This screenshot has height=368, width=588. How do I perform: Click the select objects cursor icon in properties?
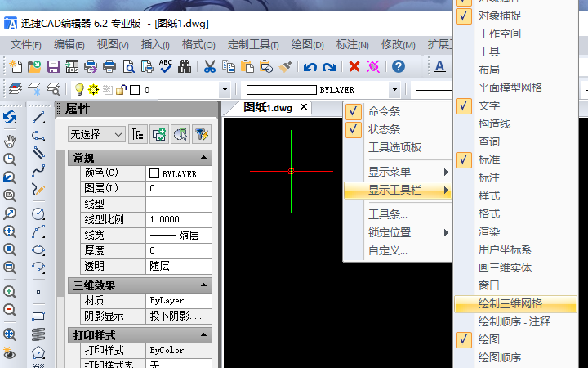[x=180, y=134]
